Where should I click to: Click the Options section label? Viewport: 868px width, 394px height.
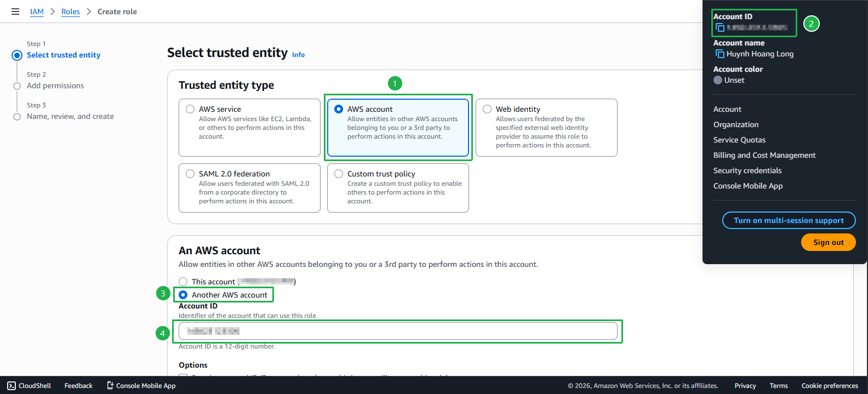click(x=193, y=365)
